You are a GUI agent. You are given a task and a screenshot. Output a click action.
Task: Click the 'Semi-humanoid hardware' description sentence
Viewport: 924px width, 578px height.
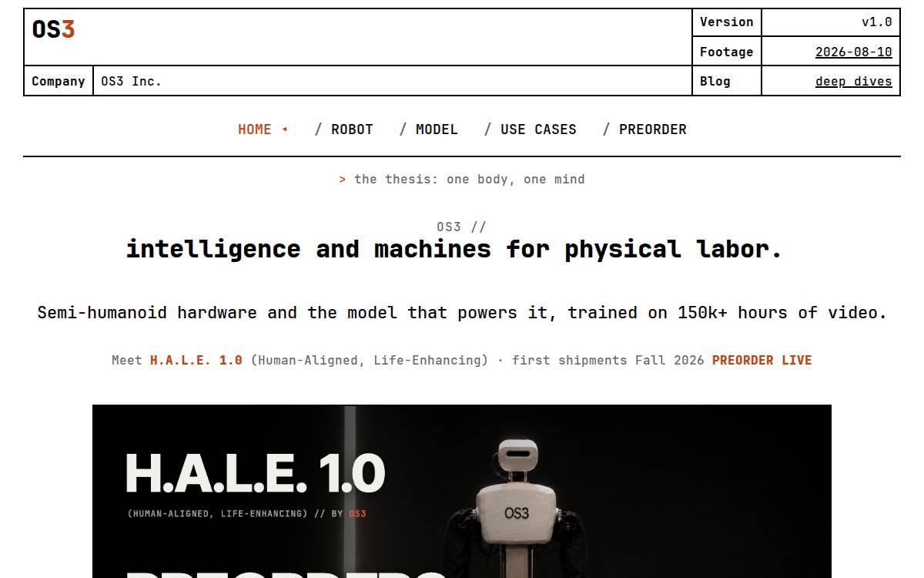coord(462,313)
